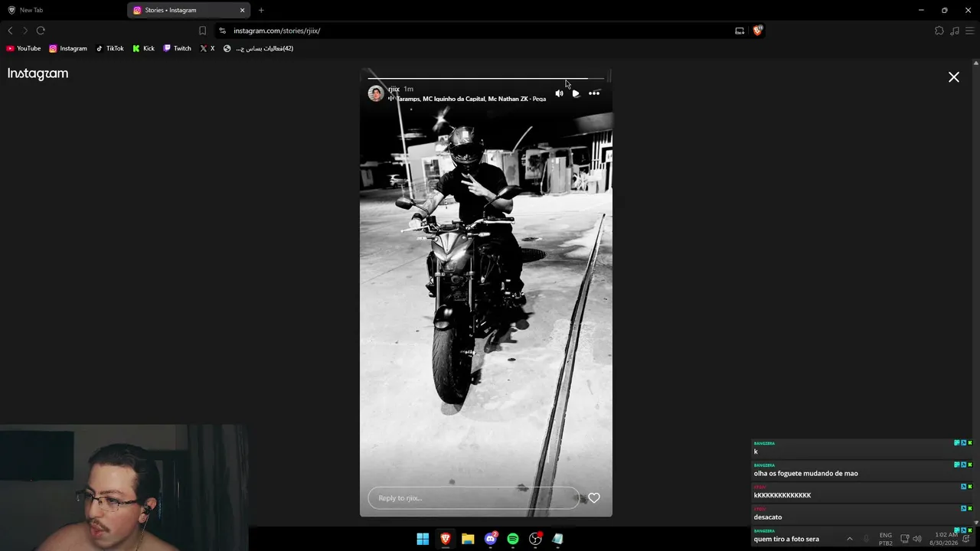This screenshot has height=551, width=980.
Task: Open the Kick bookmark
Action: pos(143,48)
